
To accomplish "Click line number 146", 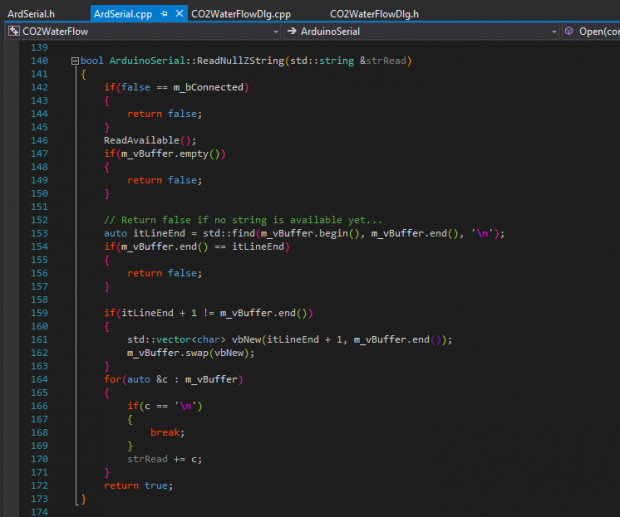I will (x=40, y=140).
